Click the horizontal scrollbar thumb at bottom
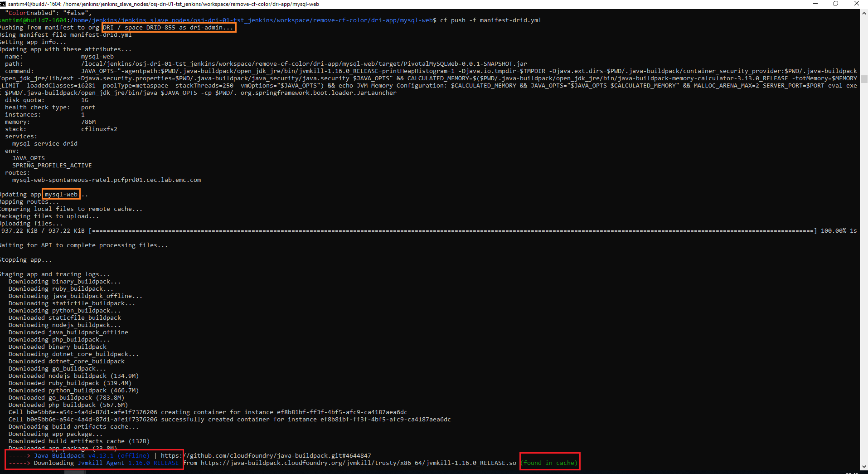Screen dimensions: 868x474 click(x=75, y=472)
